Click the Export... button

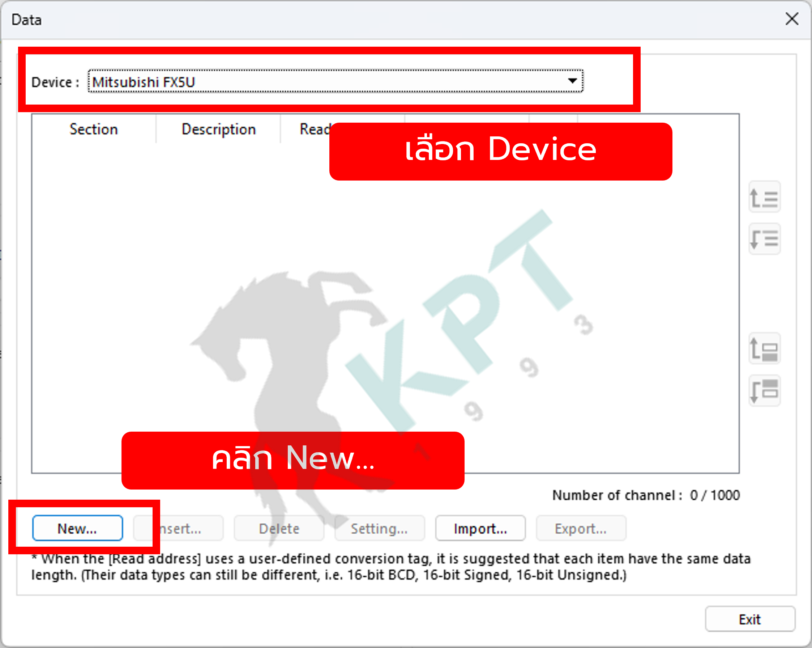point(581,528)
